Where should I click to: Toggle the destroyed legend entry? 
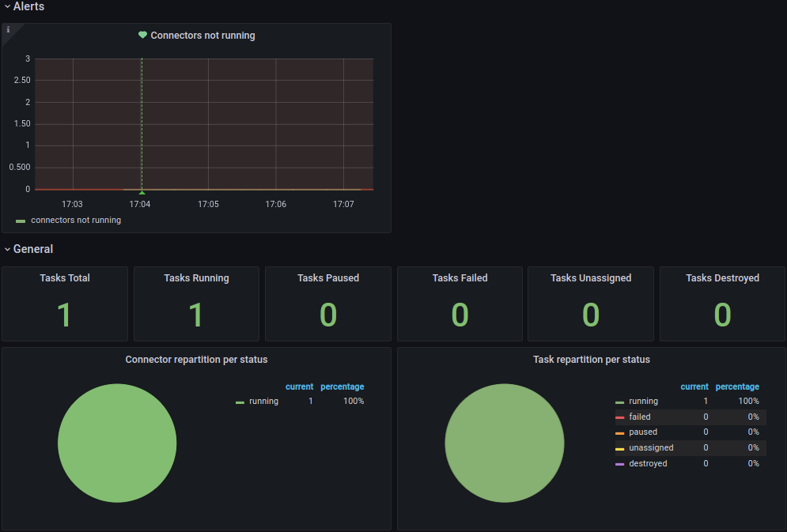click(649, 463)
